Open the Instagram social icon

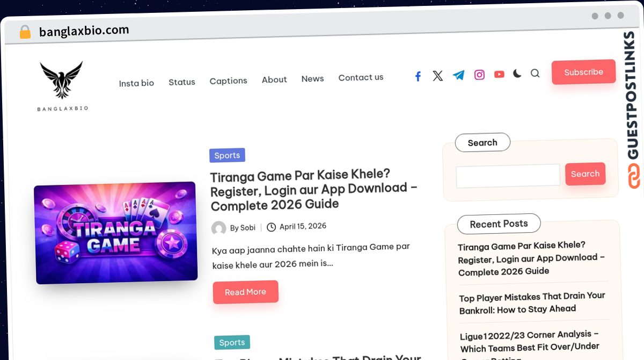[479, 75]
